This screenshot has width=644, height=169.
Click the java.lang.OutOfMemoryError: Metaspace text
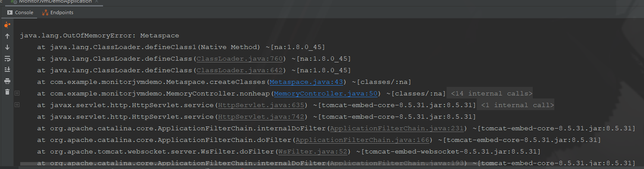(x=100, y=35)
